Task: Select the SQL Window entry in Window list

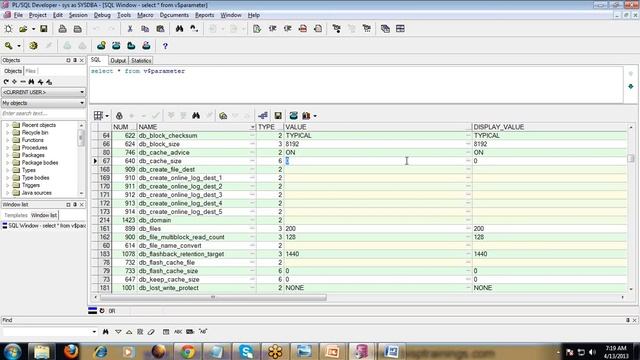Action: [x=44, y=225]
